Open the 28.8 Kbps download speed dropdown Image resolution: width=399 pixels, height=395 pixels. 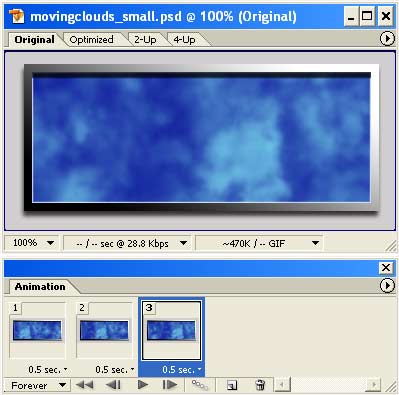click(x=128, y=244)
